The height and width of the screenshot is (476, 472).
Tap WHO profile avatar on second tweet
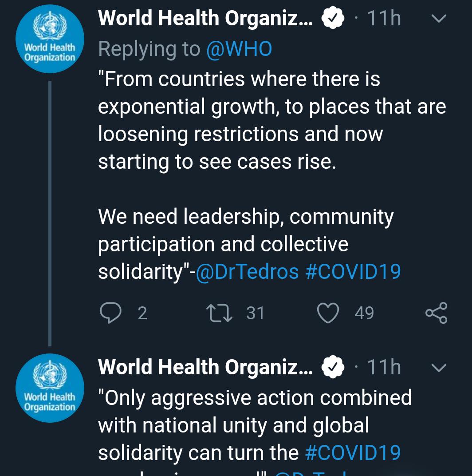pos(50,388)
